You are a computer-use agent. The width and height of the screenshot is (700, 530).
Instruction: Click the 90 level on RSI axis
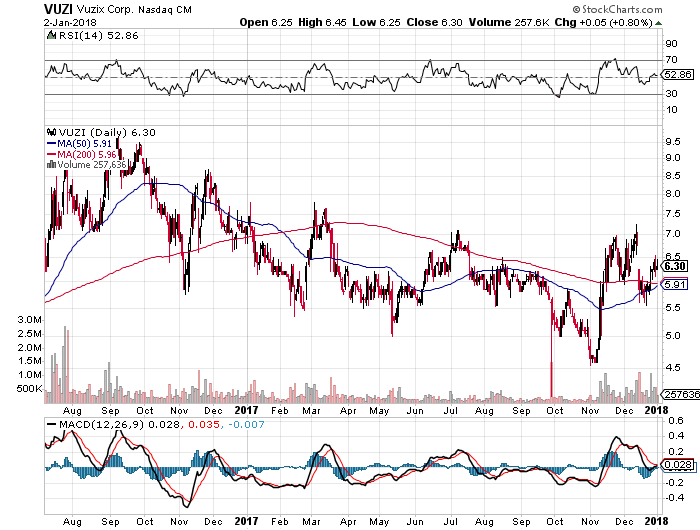tap(671, 44)
